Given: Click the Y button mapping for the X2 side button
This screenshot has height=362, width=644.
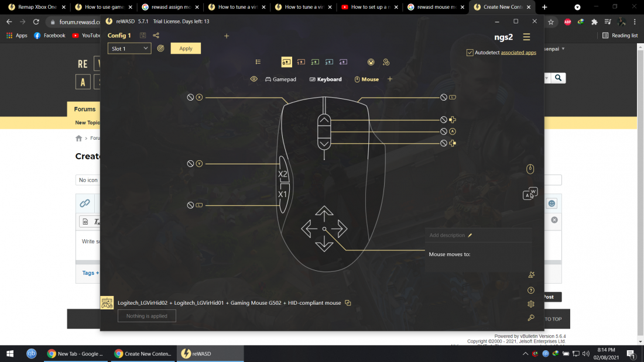Looking at the screenshot, I should pyautogui.click(x=199, y=164).
